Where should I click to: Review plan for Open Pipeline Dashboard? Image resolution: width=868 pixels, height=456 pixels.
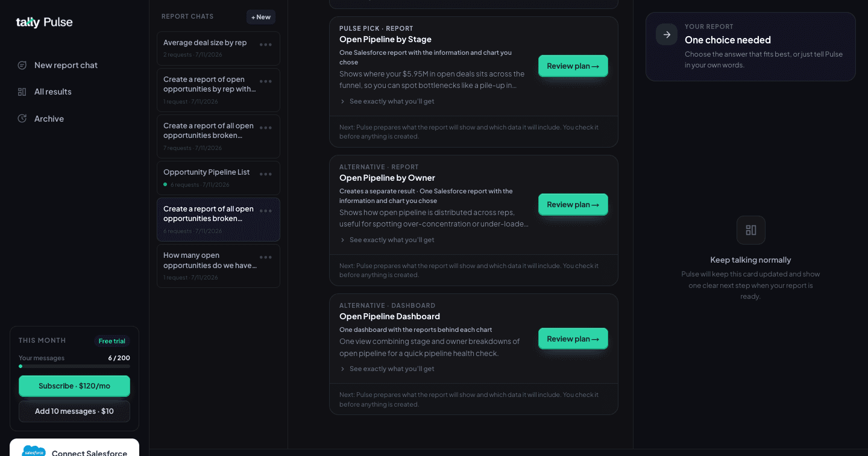click(x=573, y=339)
